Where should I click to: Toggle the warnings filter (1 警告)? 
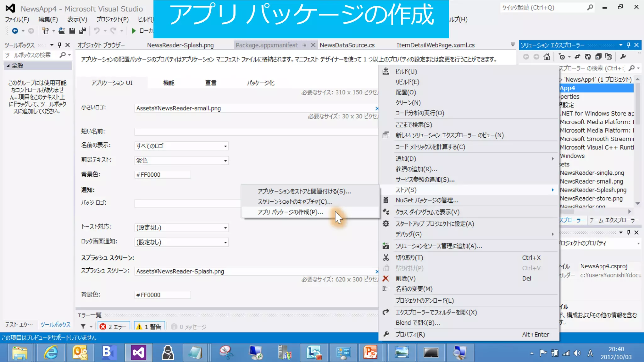[x=150, y=327]
